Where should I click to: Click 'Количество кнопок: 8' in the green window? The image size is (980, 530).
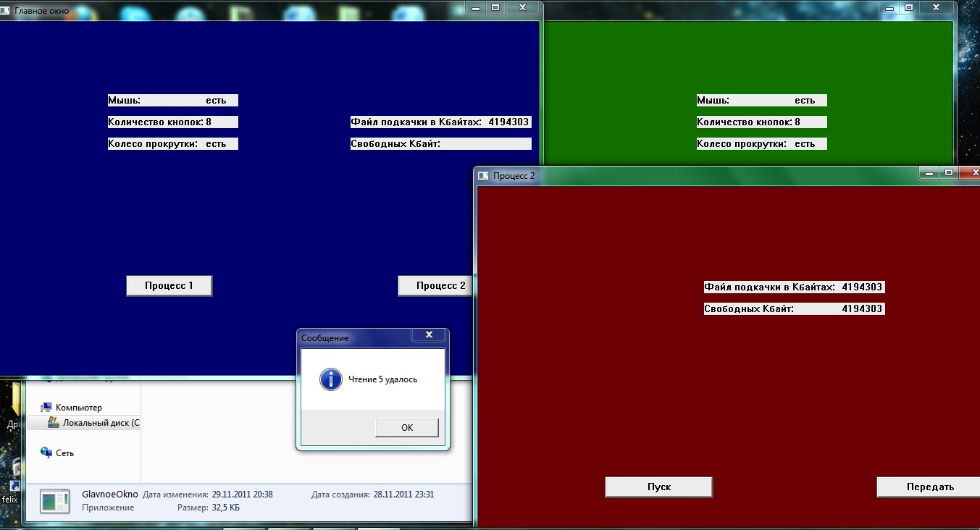coord(762,122)
